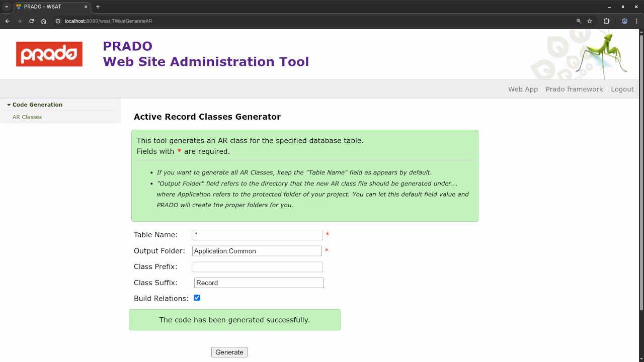Open a new tab with plus icon
This screenshot has width=644, height=362.
point(98,7)
